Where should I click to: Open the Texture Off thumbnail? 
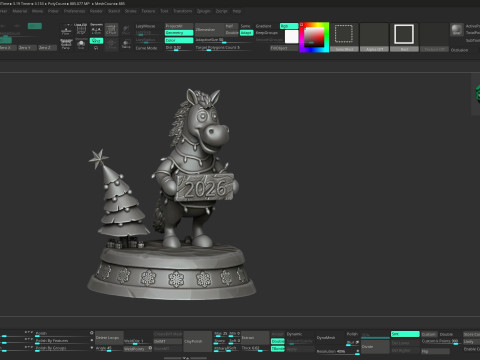pyautogui.click(x=434, y=37)
